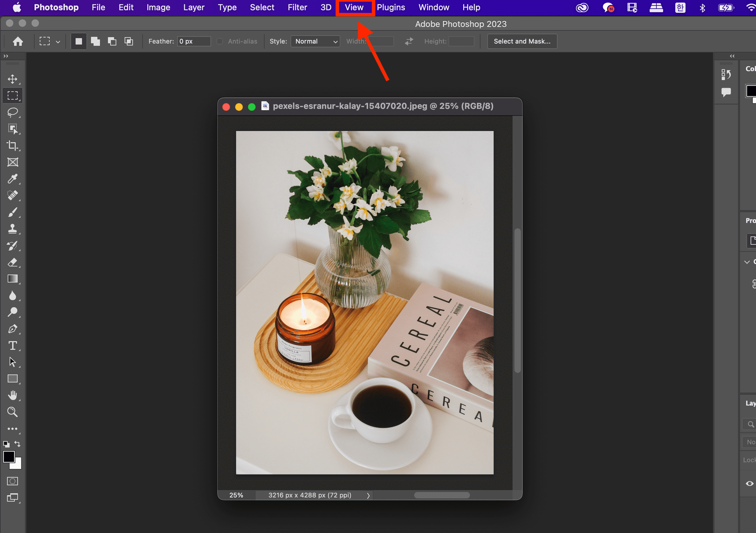Open the marquee tool preset dropdown arrow
The width and height of the screenshot is (756, 533).
click(58, 42)
